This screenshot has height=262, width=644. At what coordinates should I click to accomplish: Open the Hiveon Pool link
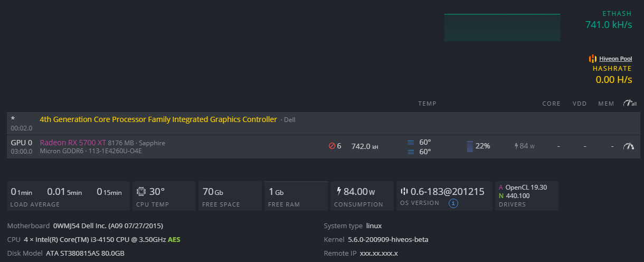click(615, 59)
